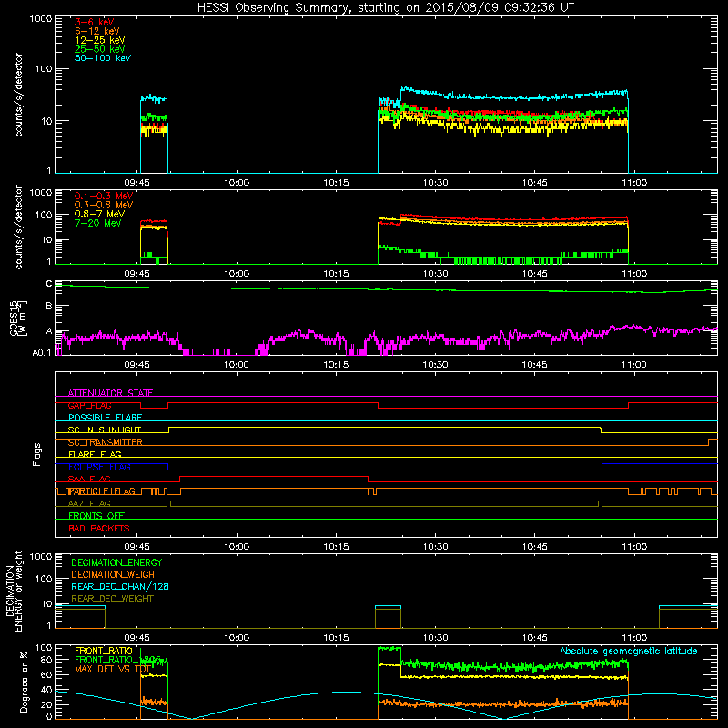Image resolution: width=728 pixels, height=728 pixels.
Task: Click the DECIMATION_ENERGY legend label
Action: pyautogui.click(x=116, y=562)
